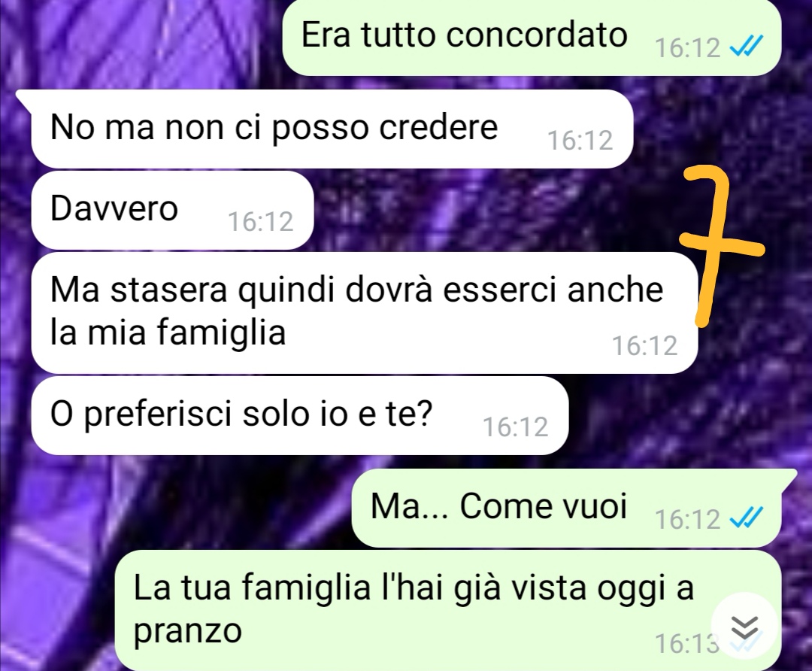Select the 'No ma non ci posso credere' message

tap(332, 129)
